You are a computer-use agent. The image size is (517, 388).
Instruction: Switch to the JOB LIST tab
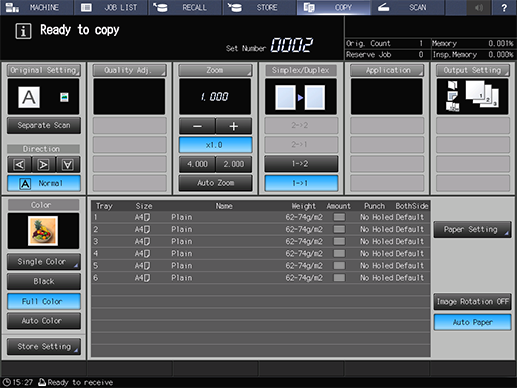(x=111, y=7)
